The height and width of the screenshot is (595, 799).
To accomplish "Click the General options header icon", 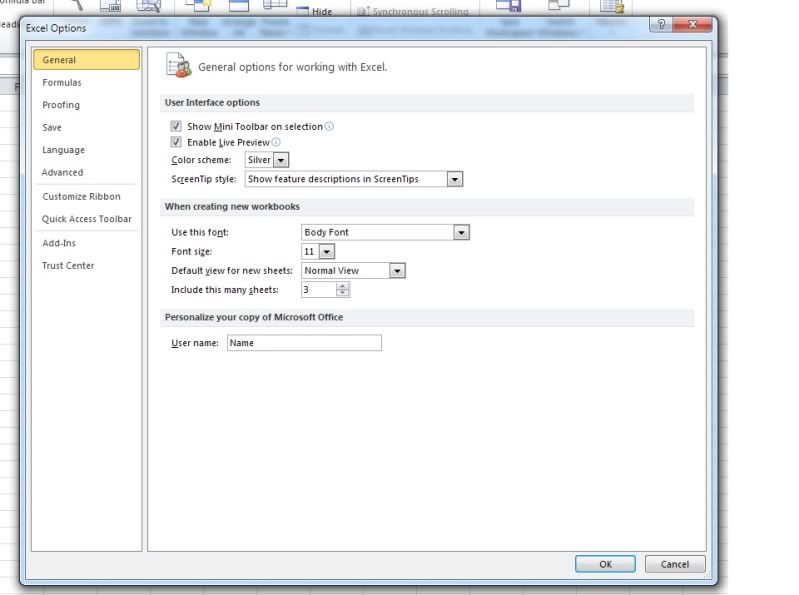I will 179,65.
